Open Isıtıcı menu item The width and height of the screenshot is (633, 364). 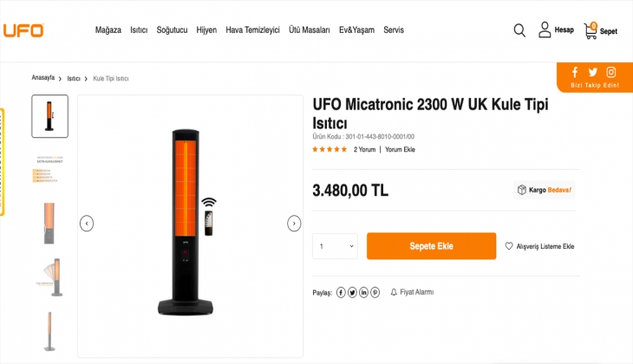[139, 30]
